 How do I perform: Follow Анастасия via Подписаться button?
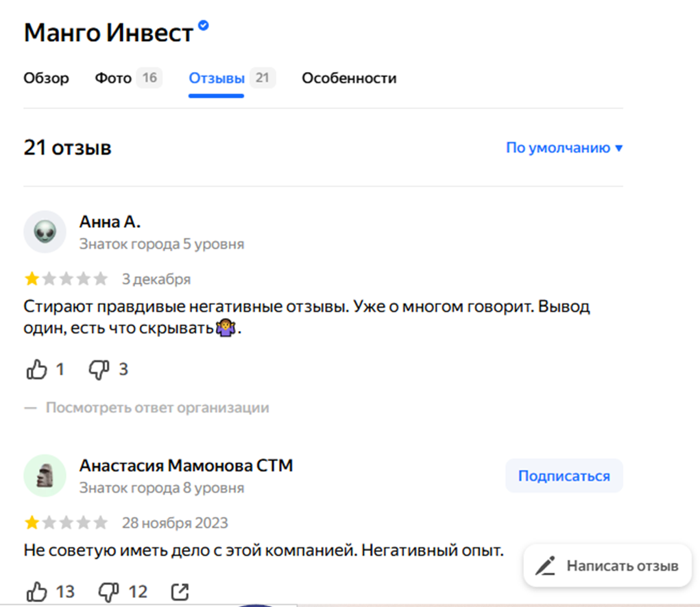click(564, 475)
